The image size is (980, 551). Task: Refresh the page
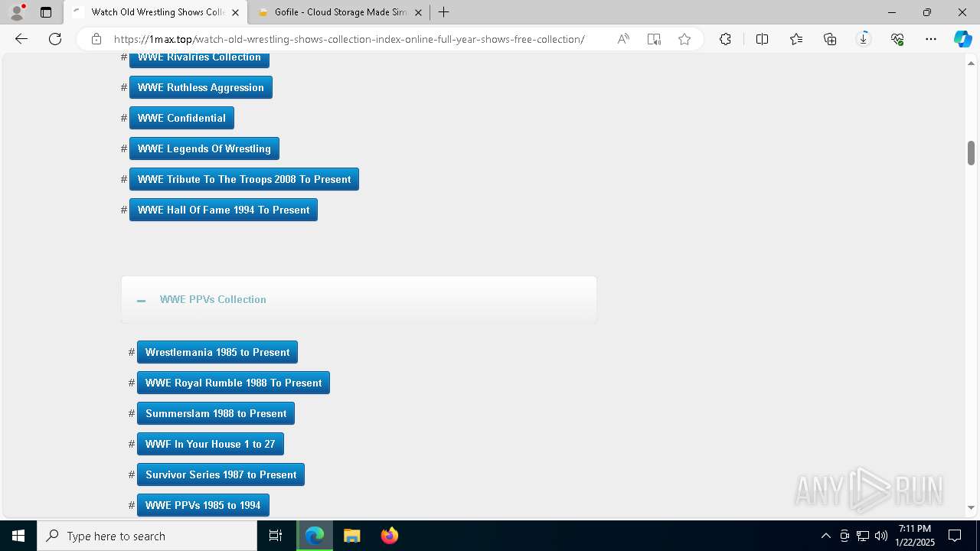click(55, 39)
